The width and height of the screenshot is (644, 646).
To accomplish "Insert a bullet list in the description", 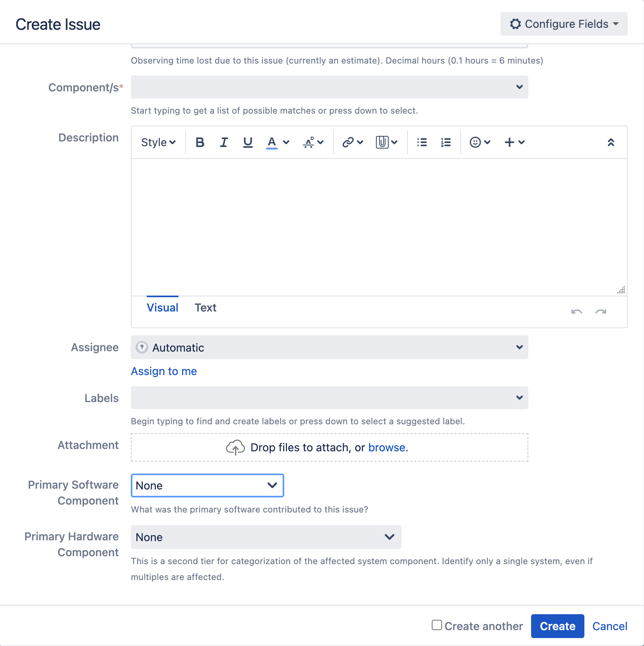I will coord(421,142).
